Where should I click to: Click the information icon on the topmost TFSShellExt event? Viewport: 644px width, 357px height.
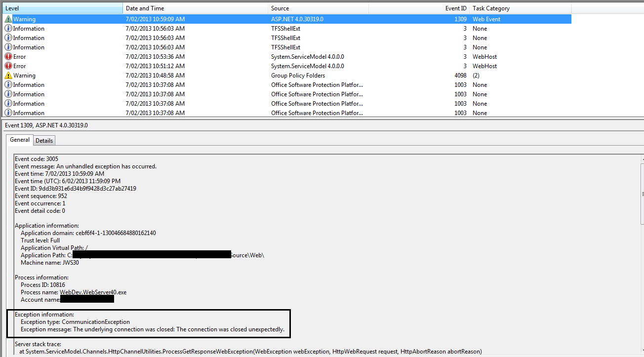pyautogui.click(x=8, y=29)
